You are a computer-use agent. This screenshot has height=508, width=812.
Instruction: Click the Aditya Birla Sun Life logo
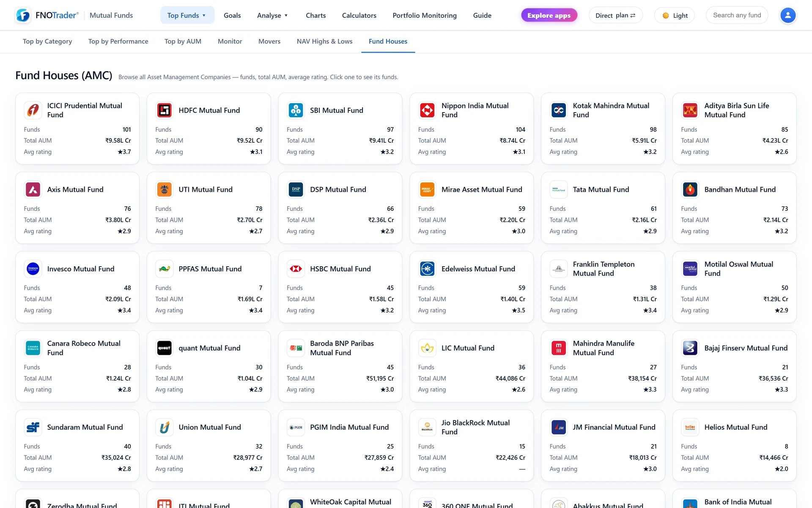click(x=690, y=110)
